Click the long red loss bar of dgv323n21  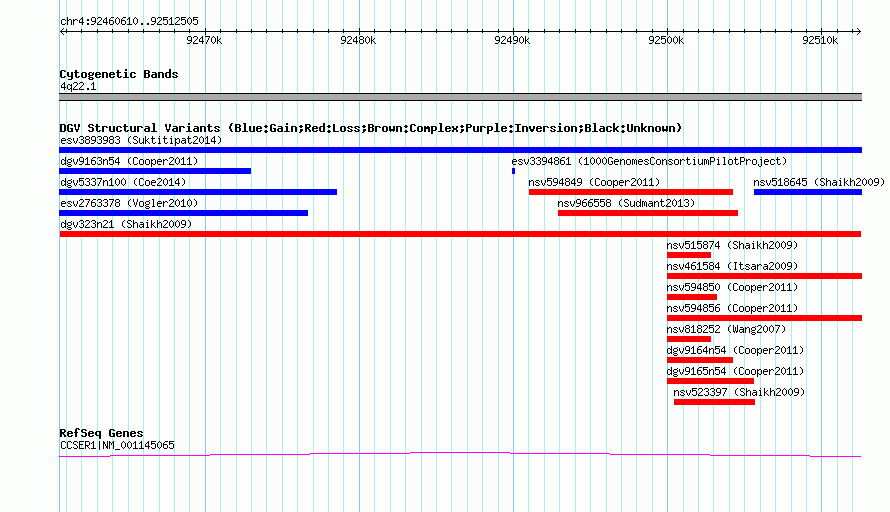click(x=460, y=234)
